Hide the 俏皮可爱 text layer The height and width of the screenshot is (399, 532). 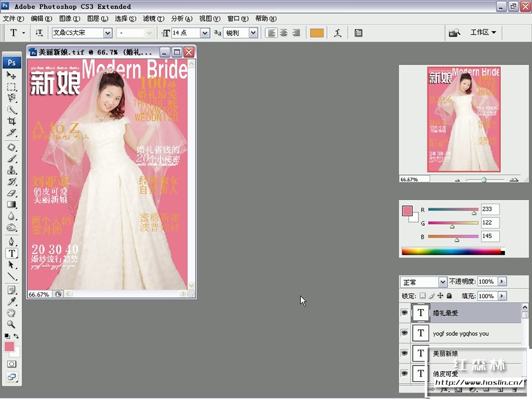click(404, 373)
